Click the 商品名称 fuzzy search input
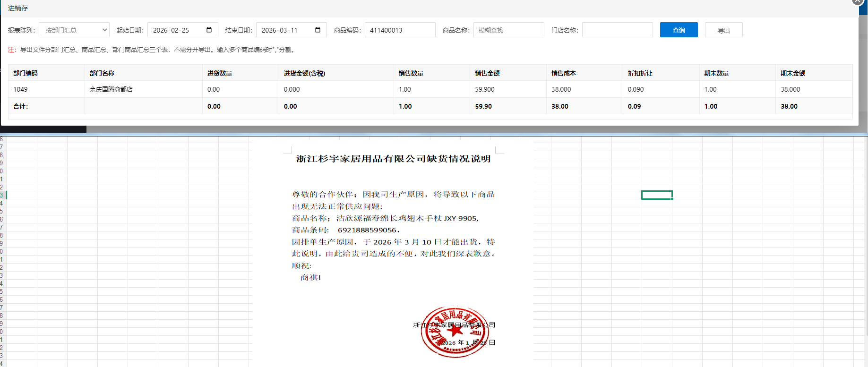 pos(508,30)
